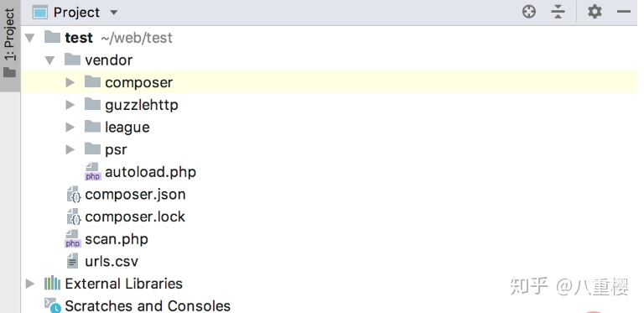Click the autoload.php file icon

point(93,172)
